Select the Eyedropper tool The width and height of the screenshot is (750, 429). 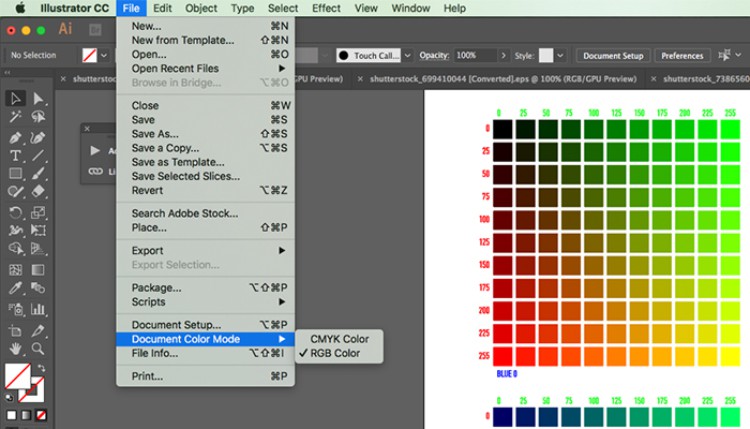tap(16, 290)
